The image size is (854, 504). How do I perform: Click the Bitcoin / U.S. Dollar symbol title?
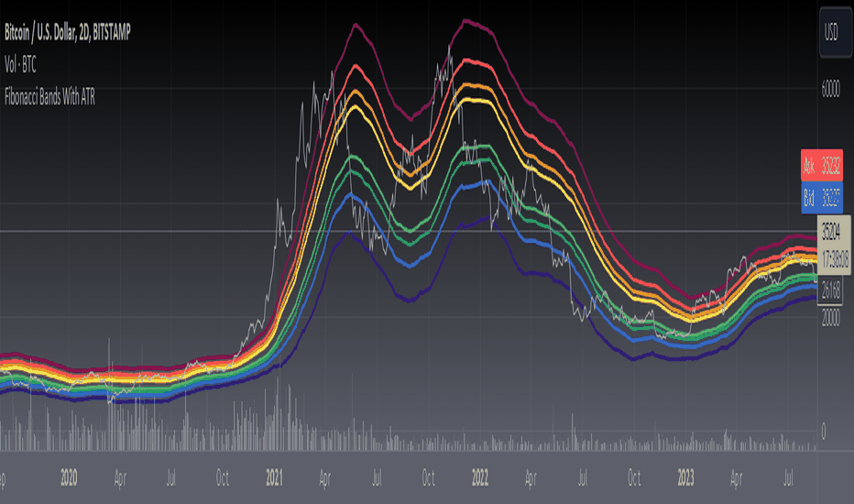point(68,33)
